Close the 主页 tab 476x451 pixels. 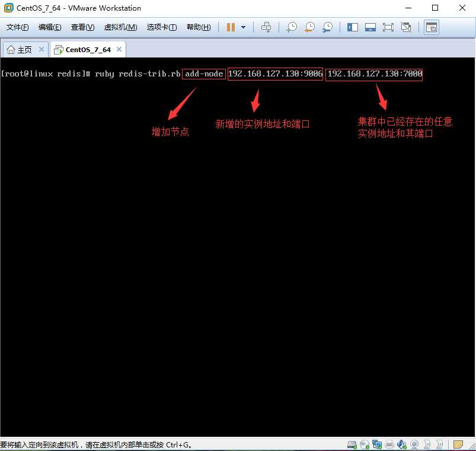[x=41, y=49]
